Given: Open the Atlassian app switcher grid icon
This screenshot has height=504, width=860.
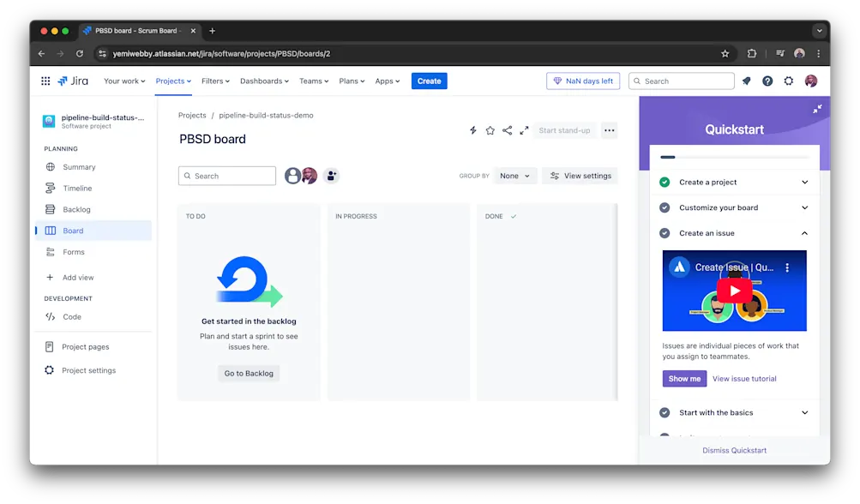Looking at the screenshot, I should pyautogui.click(x=45, y=81).
